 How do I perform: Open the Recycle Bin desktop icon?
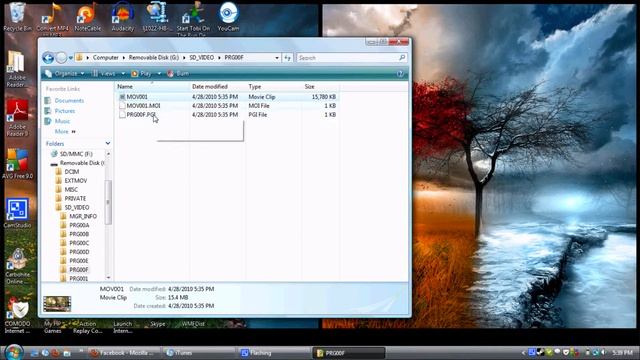pos(17,16)
